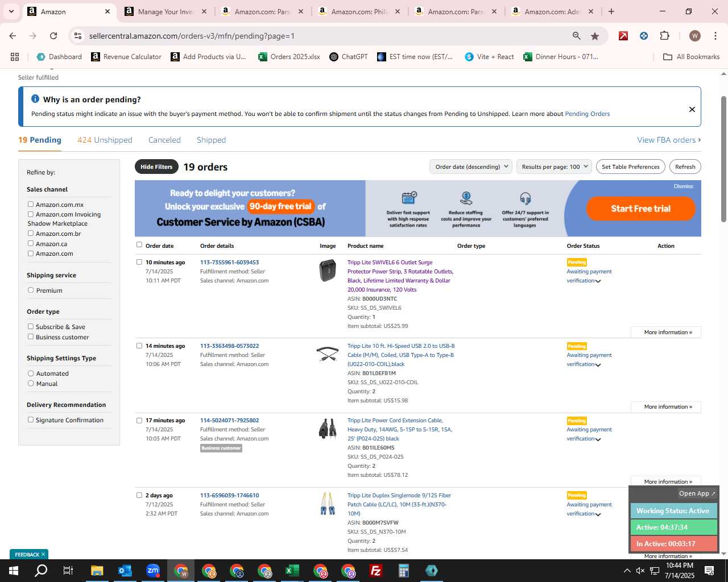
Task: Select Automated shipping settings type
Action: click(x=31, y=373)
